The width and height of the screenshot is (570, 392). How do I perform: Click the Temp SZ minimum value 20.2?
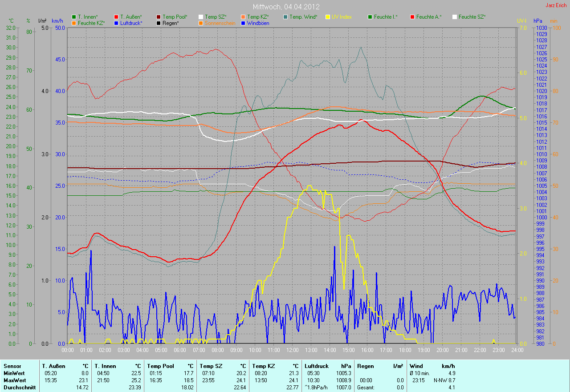click(x=241, y=373)
